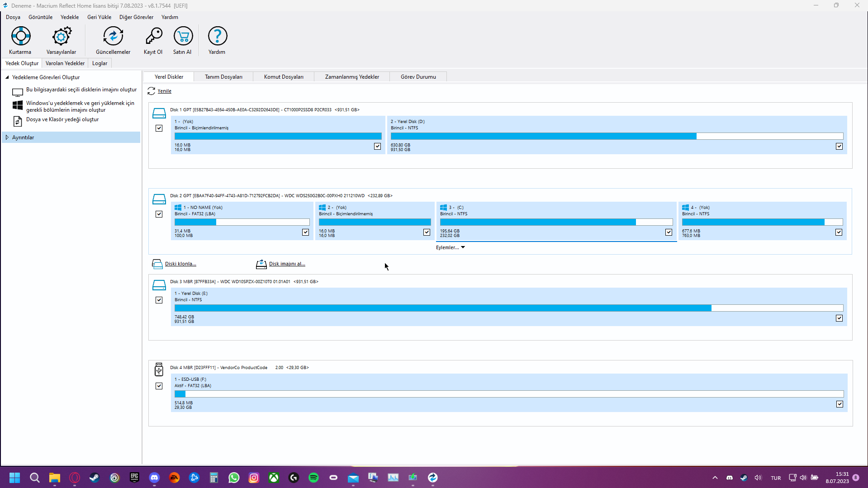
Task: Click the Yerel Disk (E:) usage bar
Action: point(509,308)
